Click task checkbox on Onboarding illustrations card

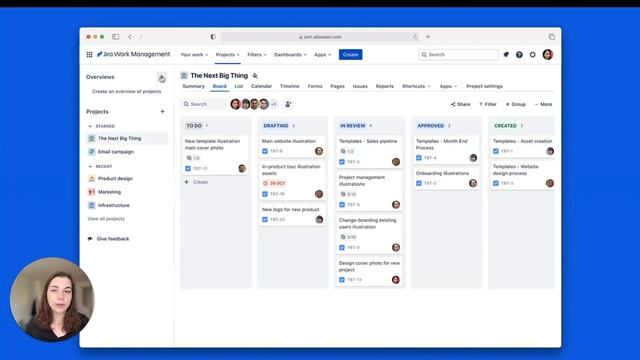click(x=419, y=183)
